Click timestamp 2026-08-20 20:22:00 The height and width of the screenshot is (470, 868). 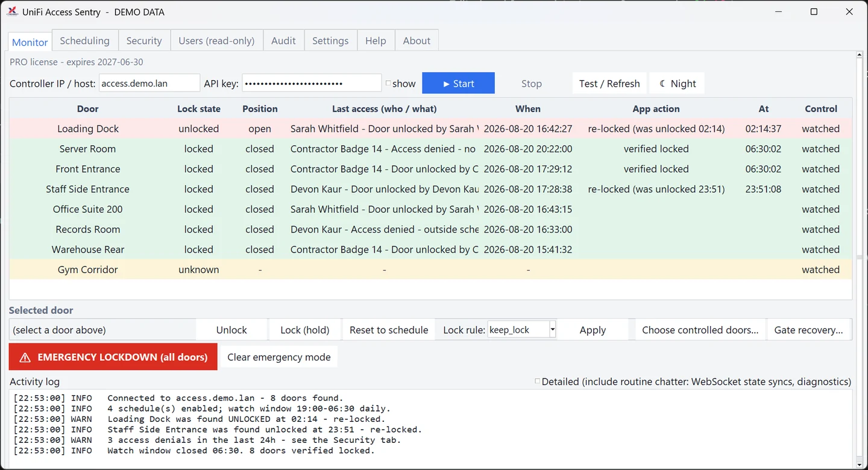point(528,149)
